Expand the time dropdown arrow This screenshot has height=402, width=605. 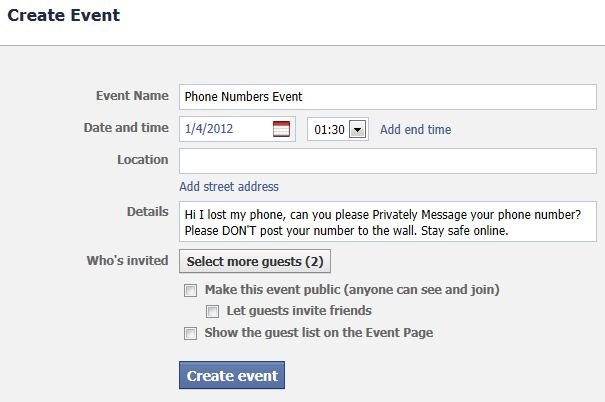click(357, 129)
